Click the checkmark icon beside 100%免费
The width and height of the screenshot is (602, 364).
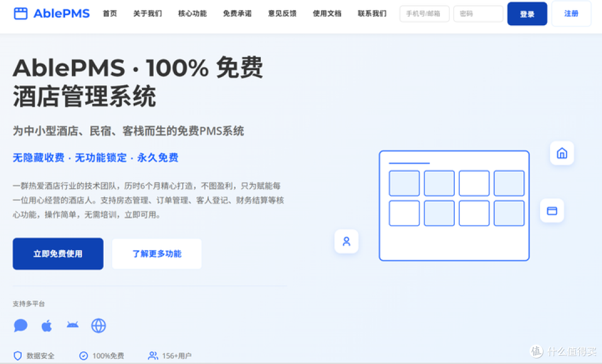83,356
